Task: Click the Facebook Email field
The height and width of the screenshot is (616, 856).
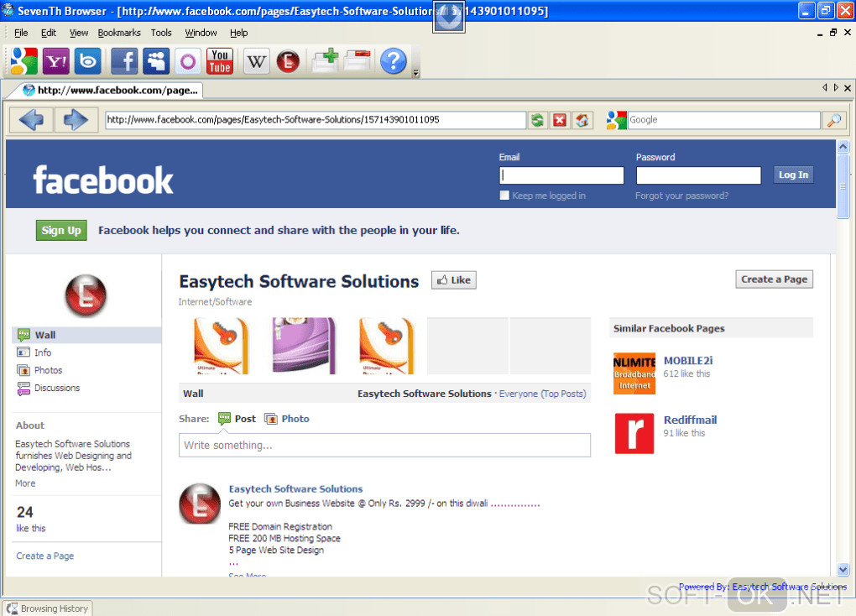Action: coord(561,175)
